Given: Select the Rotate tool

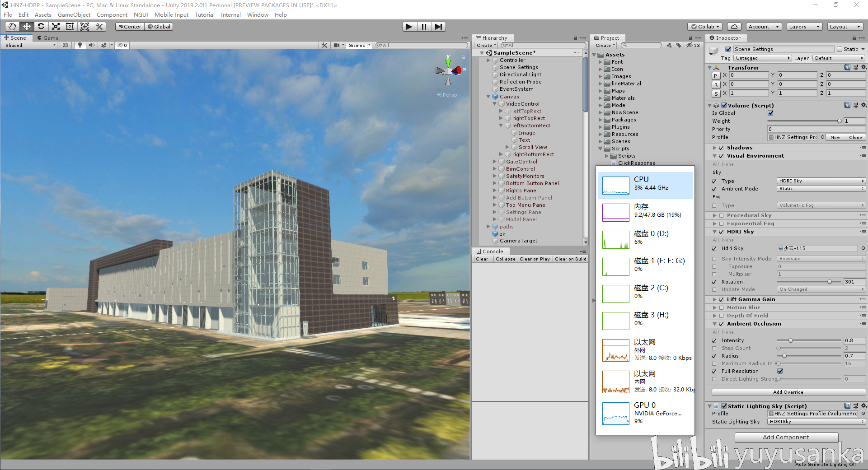Looking at the screenshot, I should [41, 27].
